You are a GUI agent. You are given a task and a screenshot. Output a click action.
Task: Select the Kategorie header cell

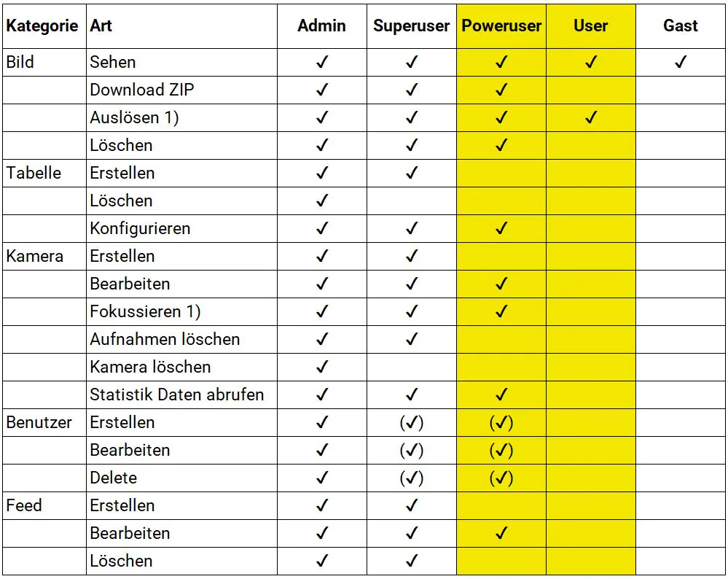[x=42, y=26]
